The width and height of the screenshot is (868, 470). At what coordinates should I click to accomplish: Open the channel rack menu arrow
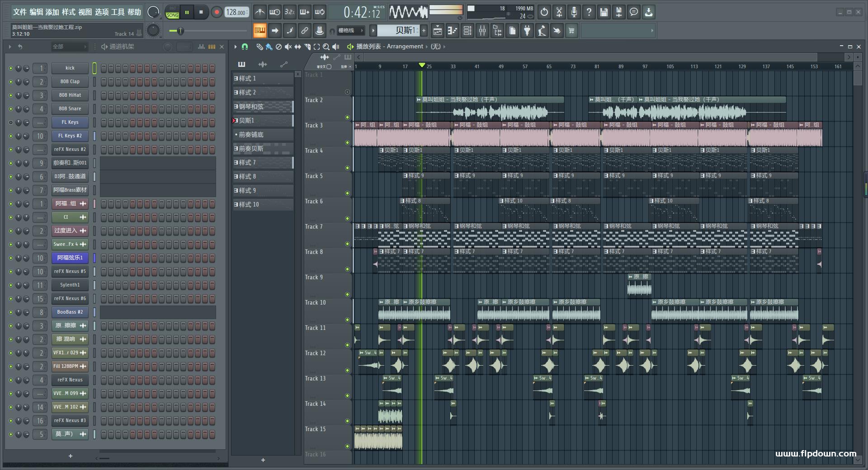pos(9,47)
